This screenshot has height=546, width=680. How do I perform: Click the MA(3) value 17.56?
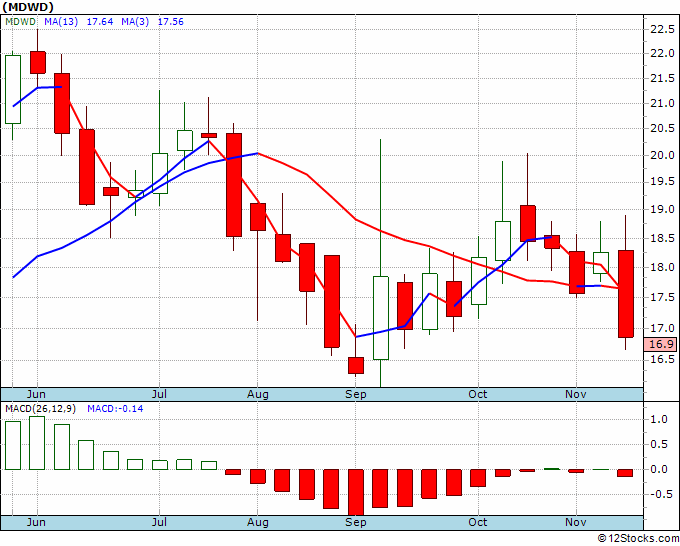[170, 22]
